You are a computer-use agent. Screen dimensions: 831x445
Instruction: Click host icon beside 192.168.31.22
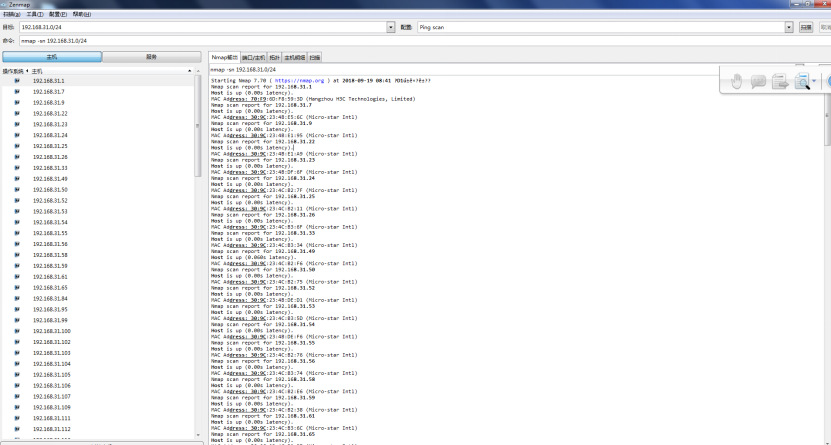[x=17, y=113]
